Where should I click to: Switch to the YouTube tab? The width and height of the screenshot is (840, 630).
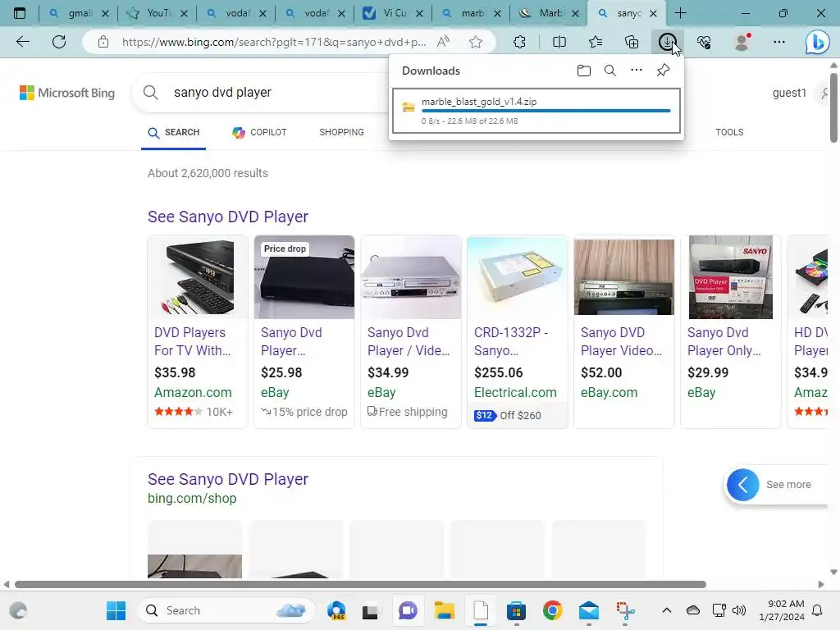pos(157,13)
